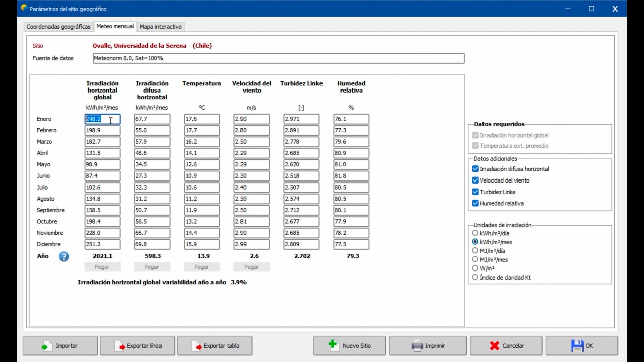644x362 pixels.
Task: Click Pegar under Temperatura column
Action: 202,267
